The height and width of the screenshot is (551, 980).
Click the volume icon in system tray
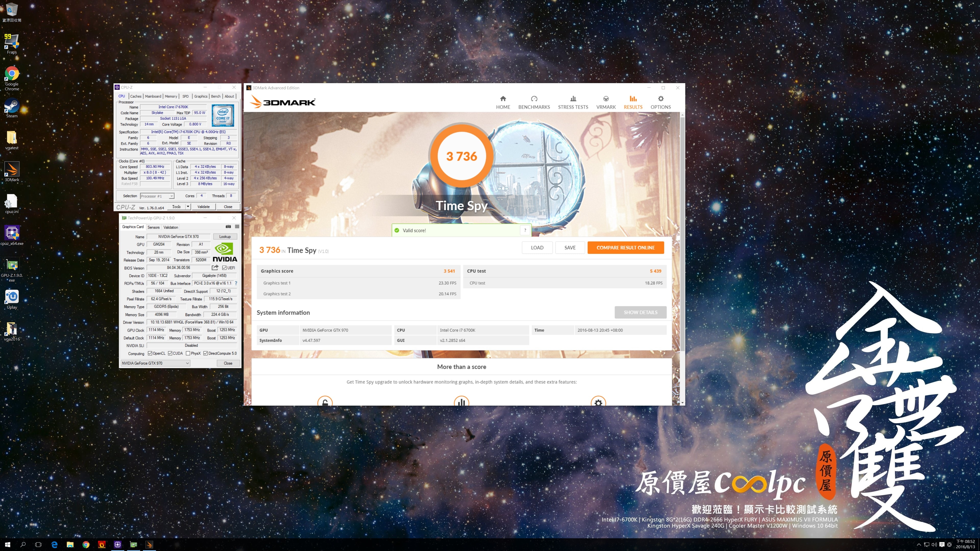pos(934,545)
